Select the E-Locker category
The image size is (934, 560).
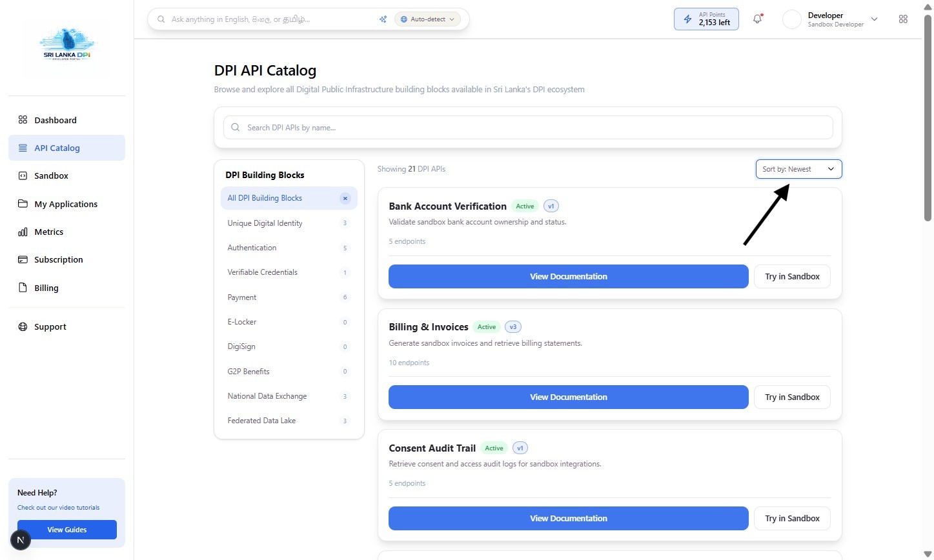[x=289, y=322]
